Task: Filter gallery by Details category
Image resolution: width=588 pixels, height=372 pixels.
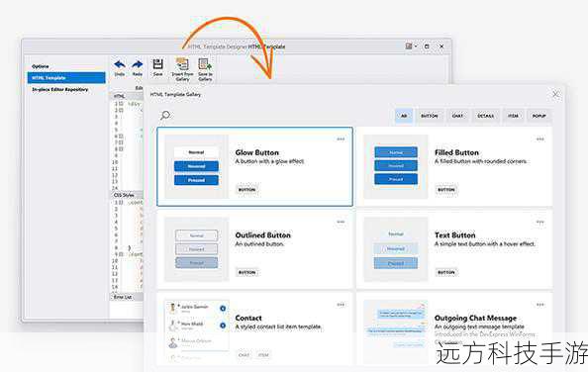Action: pyautogui.click(x=486, y=116)
